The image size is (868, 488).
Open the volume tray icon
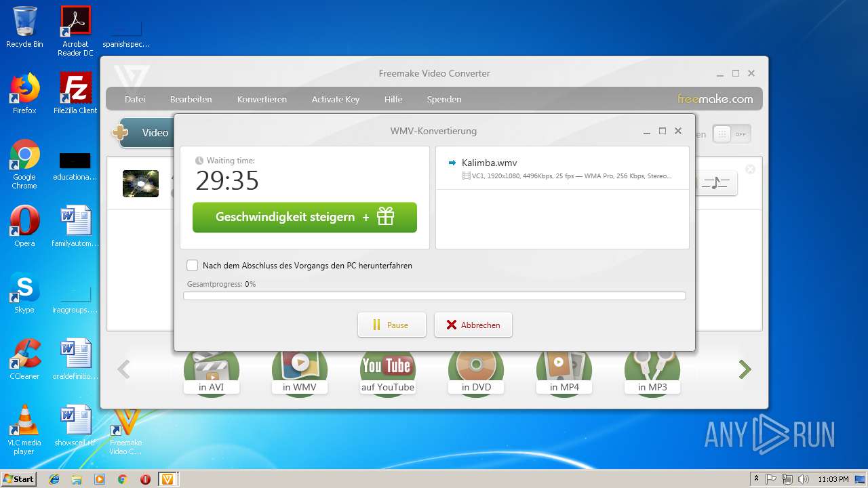coord(804,479)
